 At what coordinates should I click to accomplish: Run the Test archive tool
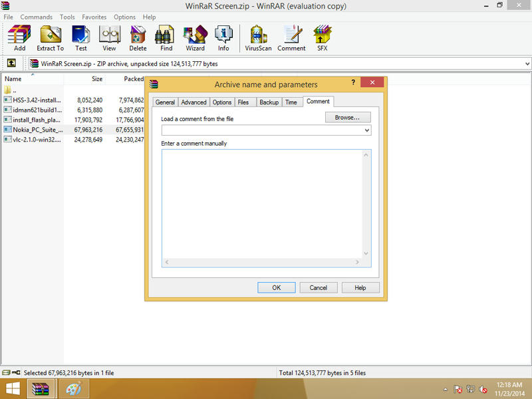[80, 38]
